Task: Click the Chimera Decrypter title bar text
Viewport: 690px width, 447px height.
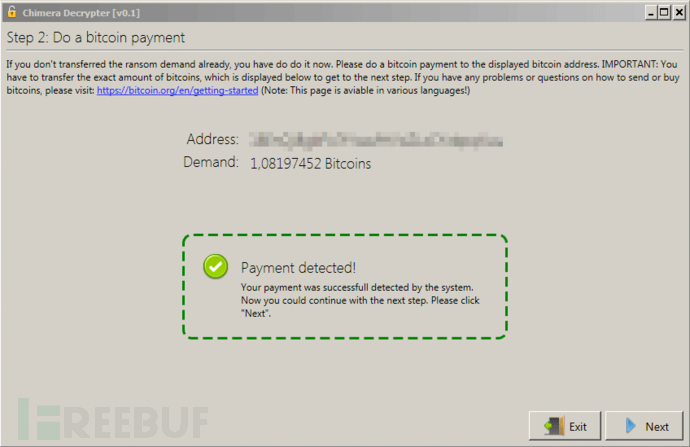Action: pos(81,13)
